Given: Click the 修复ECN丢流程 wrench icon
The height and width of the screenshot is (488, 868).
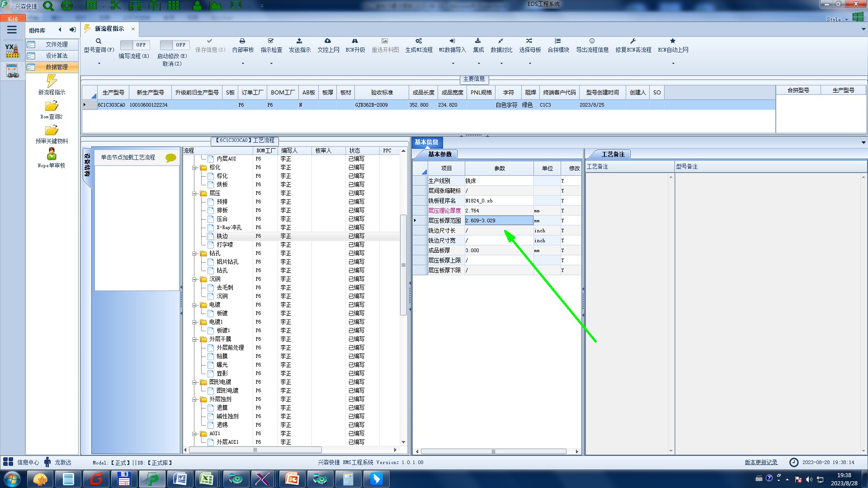Looking at the screenshot, I should (633, 41).
